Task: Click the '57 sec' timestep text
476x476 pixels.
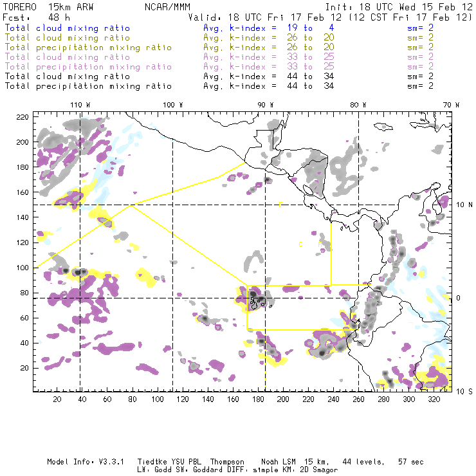Action: 411,462
